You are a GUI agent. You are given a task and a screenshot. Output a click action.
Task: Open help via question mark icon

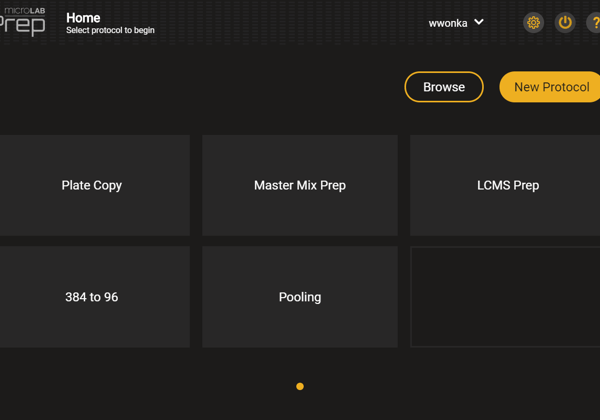click(594, 23)
